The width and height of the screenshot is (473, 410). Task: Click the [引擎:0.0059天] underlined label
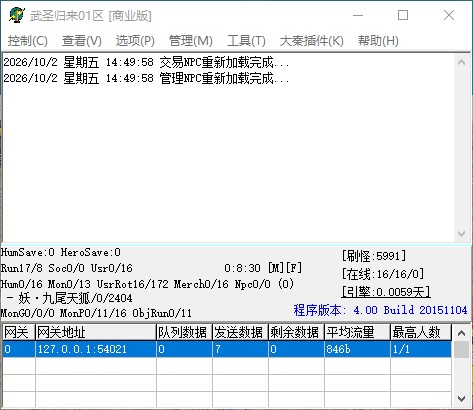(x=386, y=292)
